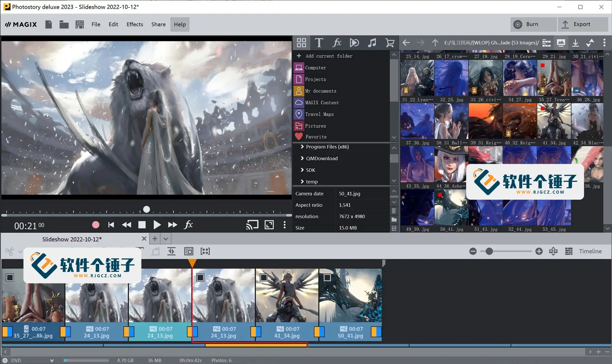Select checkbox on 35_27 clip
This screenshot has width=612, height=364.
(x=10, y=278)
